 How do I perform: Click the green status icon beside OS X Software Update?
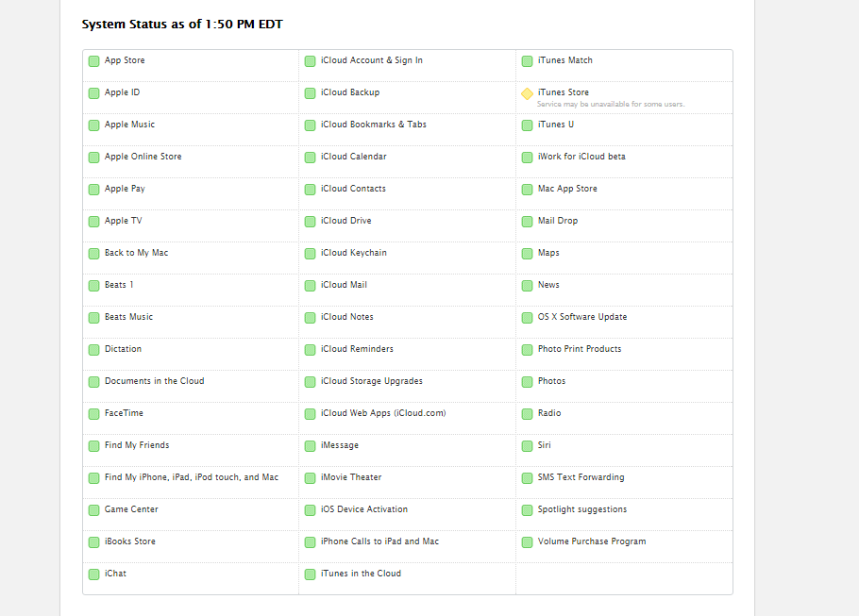click(527, 318)
